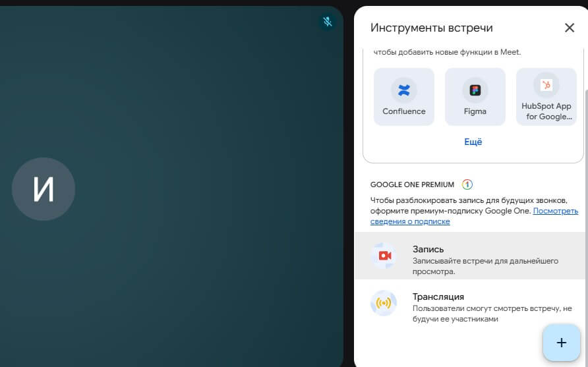
Task: Select the Трансляция menu item title
Action: point(438,296)
